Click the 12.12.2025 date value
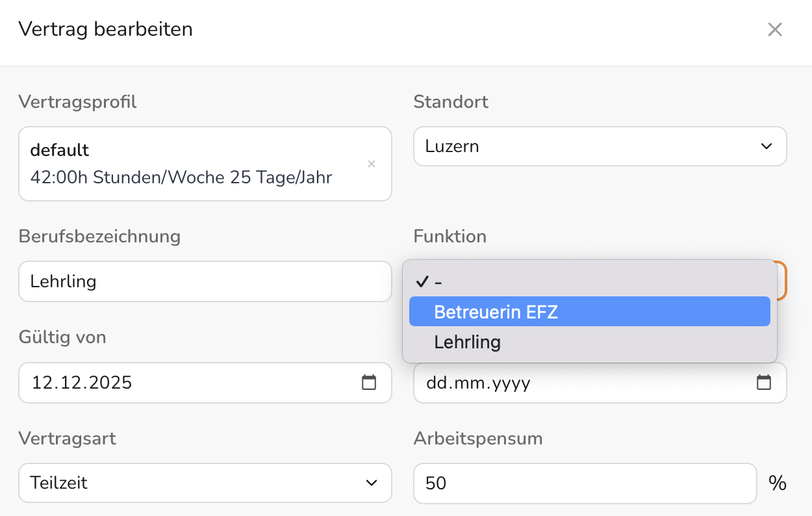Image resolution: width=812 pixels, height=516 pixels. coord(82,382)
